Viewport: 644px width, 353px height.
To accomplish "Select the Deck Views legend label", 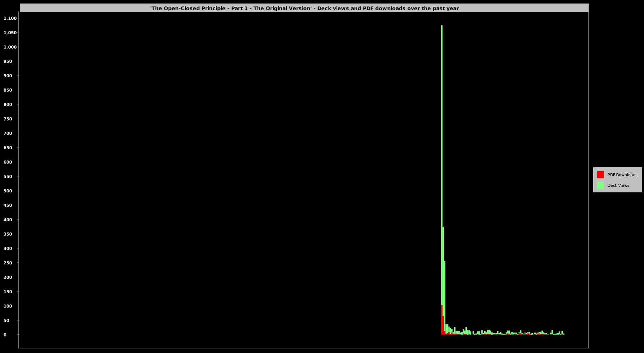I will tap(618, 185).
